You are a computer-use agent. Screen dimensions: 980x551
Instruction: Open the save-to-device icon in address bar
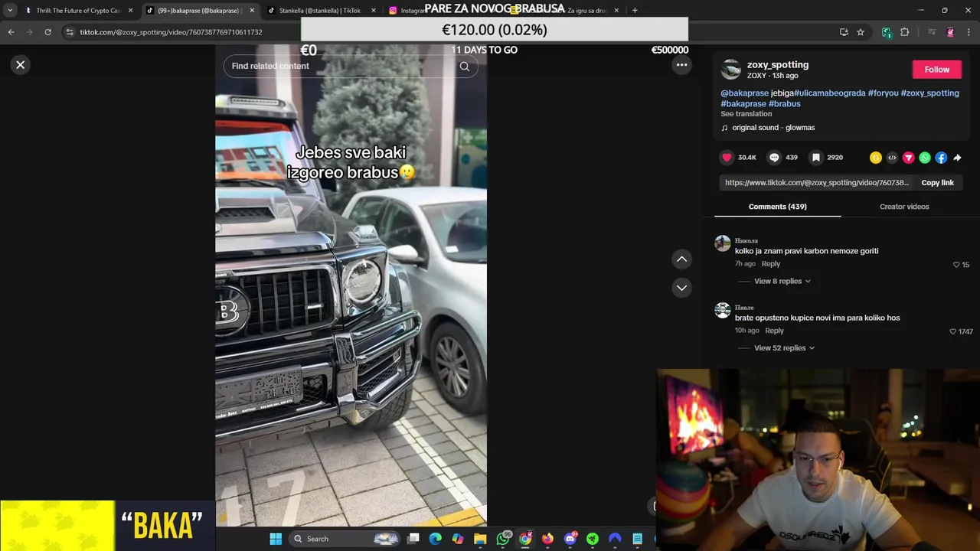click(844, 32)
